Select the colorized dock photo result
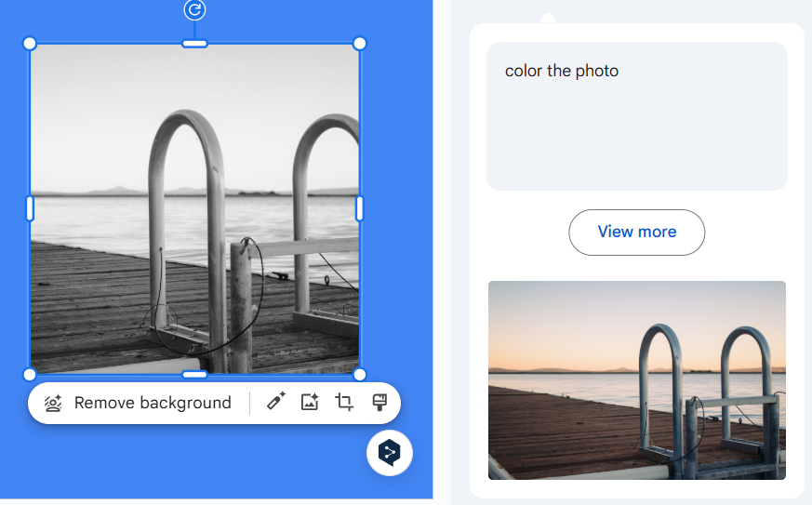 (636, 379)
